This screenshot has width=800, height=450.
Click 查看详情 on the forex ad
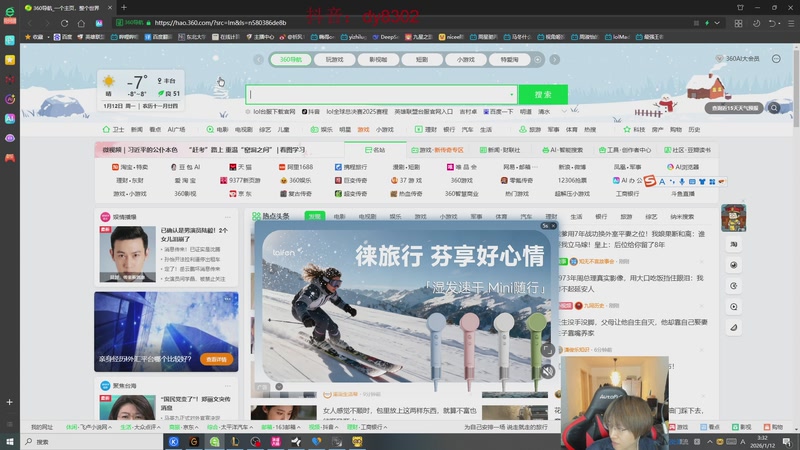tap(216, 359)
